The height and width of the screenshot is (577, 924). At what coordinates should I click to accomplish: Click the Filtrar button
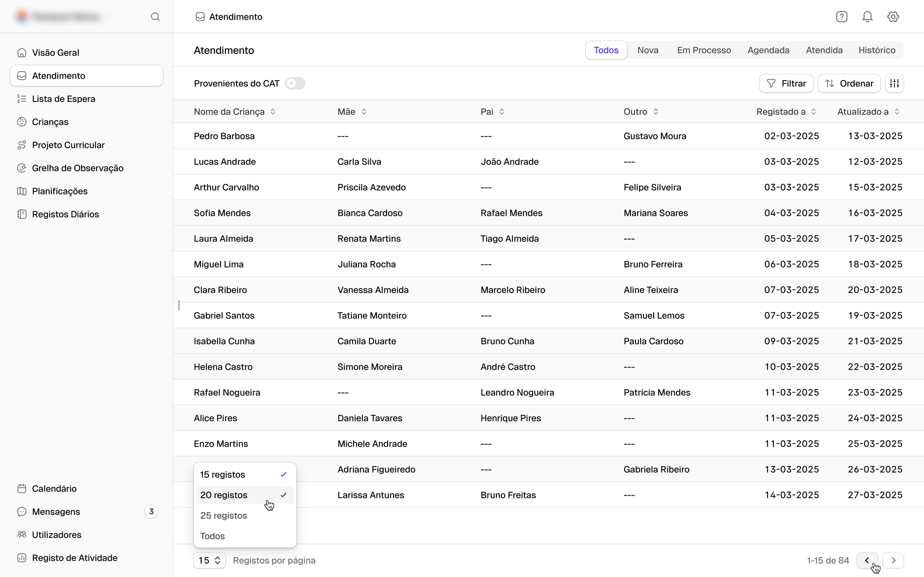tap(787, 83)
